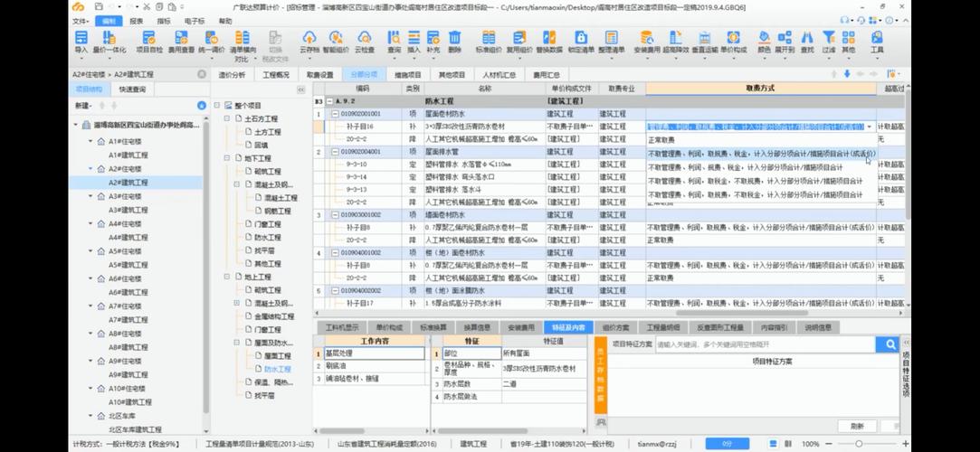Click 统一调价 price adjustment icon

click(211, 37)
